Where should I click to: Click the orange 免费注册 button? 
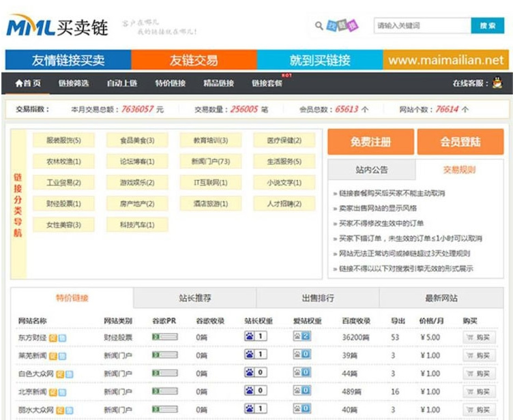(370, 142)
